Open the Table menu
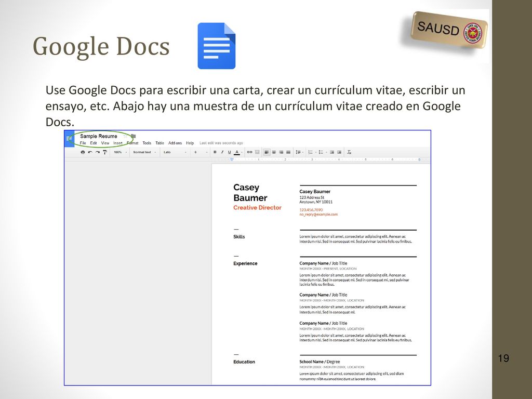 160,143
